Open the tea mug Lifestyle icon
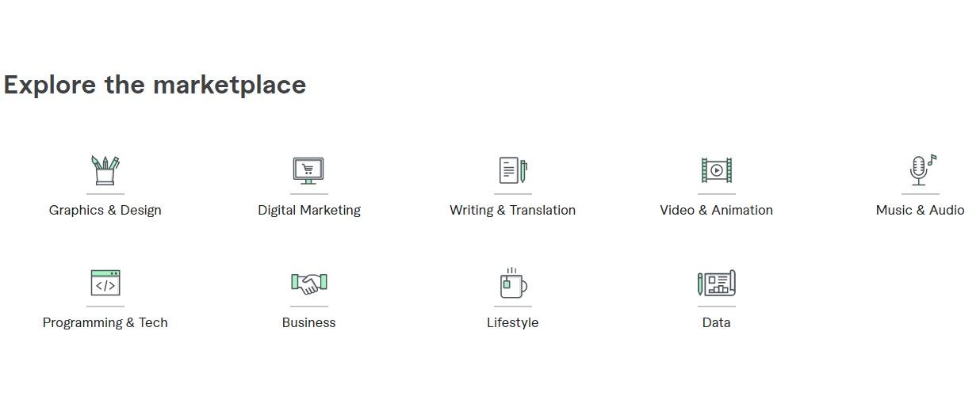The height and width of the screenshot is (396, 980). click(x=512, y=283)
